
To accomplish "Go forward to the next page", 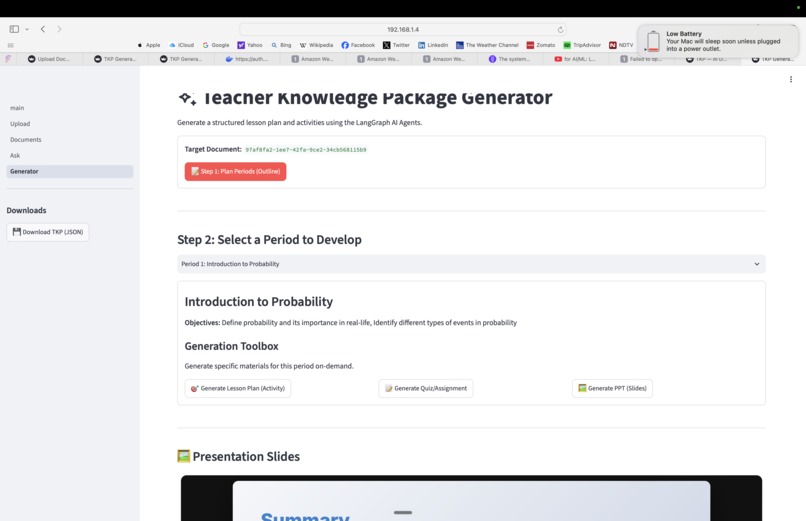I will coord(59,29).
